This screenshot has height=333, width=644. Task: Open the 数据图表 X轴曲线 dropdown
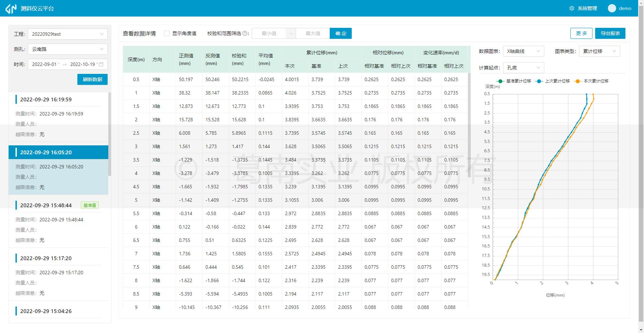pos(524,51)
